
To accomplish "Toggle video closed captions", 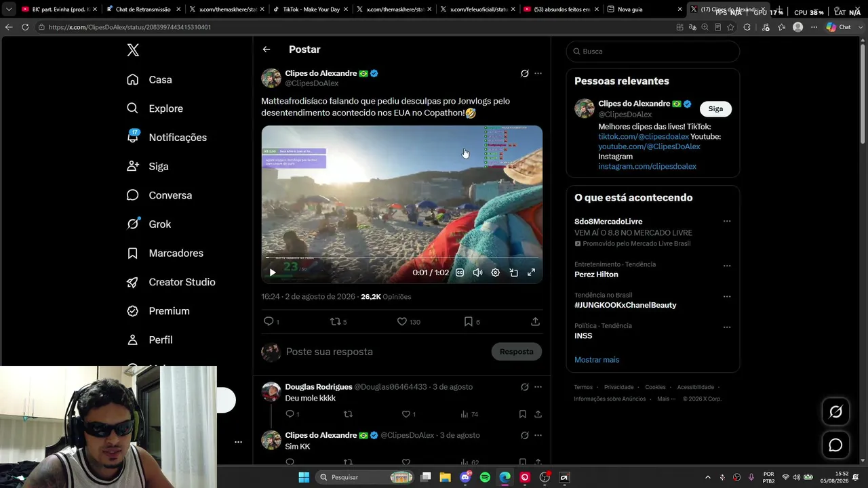I will 460,272.
